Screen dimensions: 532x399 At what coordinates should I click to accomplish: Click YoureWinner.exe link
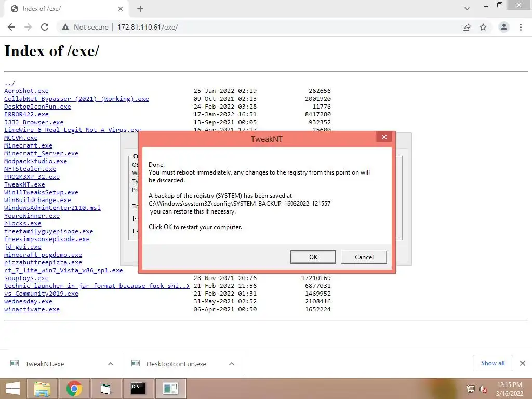[32, 216]
